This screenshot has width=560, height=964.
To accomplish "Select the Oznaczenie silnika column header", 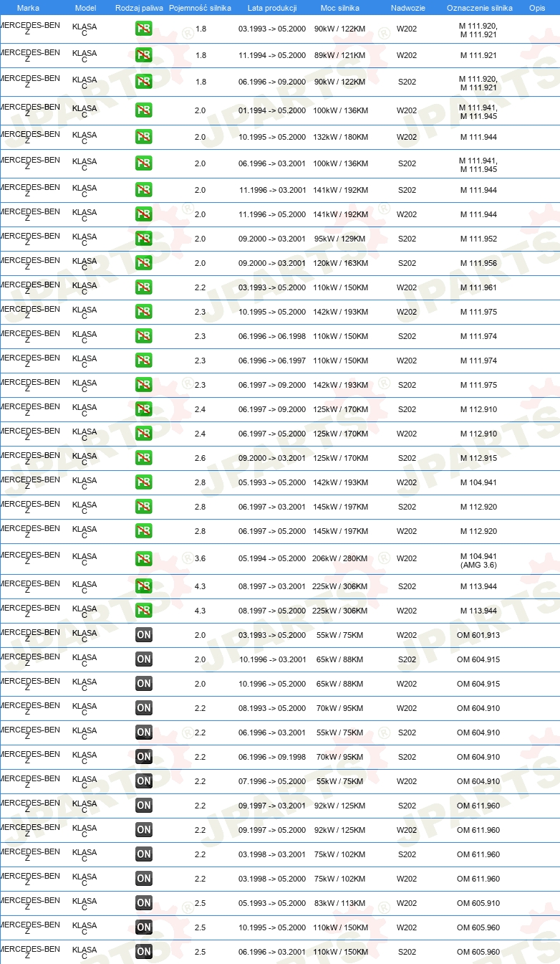I will pos(479,8).
